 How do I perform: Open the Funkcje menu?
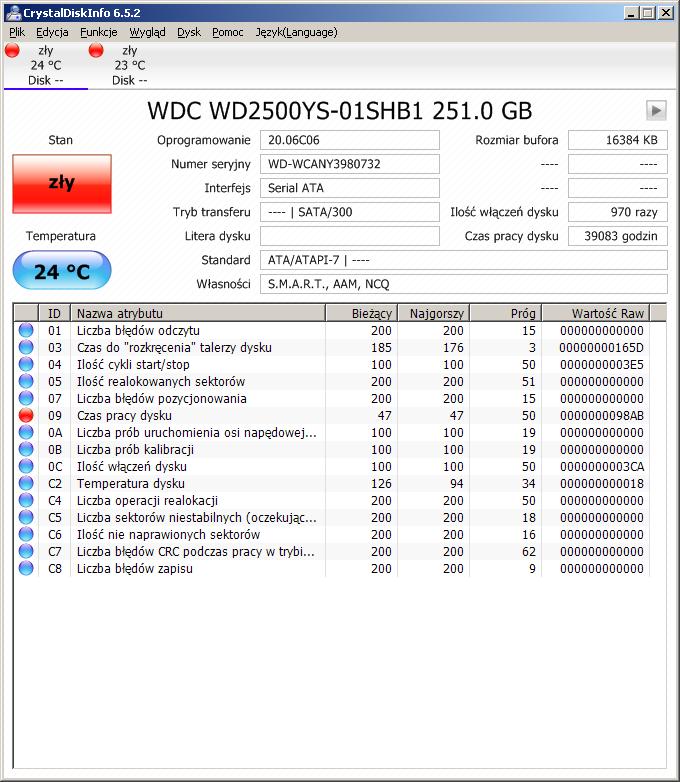[x=98, y=32]
